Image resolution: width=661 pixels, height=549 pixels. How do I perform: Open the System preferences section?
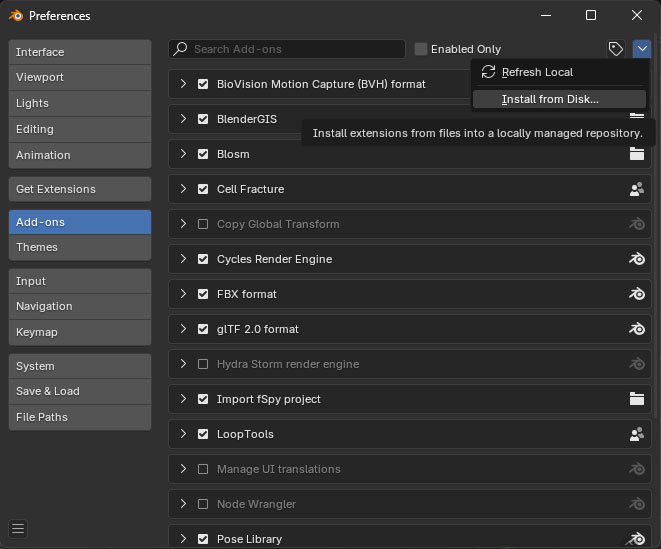(80, 366)
